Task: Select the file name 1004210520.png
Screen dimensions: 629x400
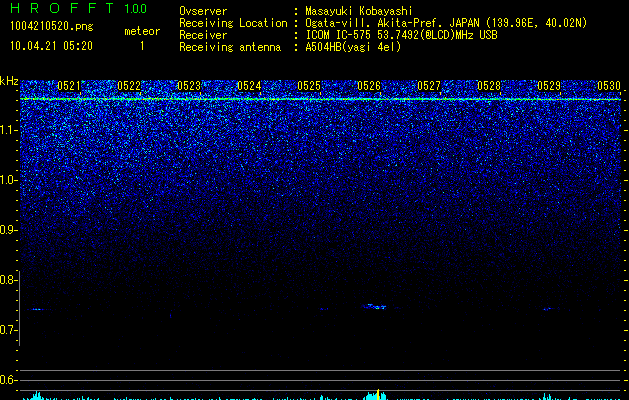Action: coord(52,27)
